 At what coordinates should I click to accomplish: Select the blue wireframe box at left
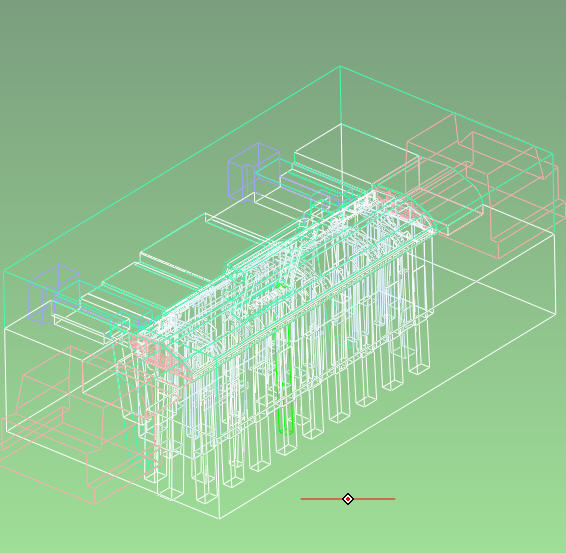tap(53, 294)
